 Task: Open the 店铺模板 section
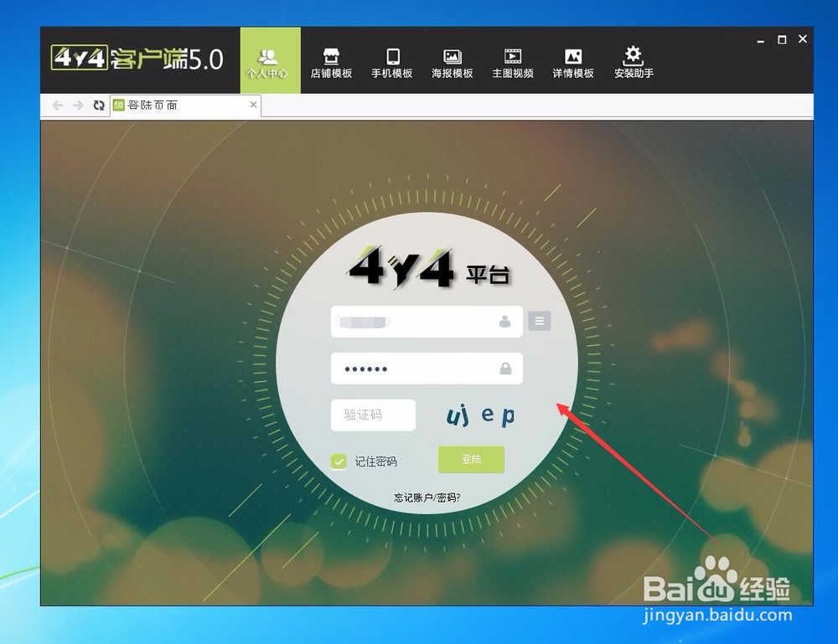(x=331, y=63)
